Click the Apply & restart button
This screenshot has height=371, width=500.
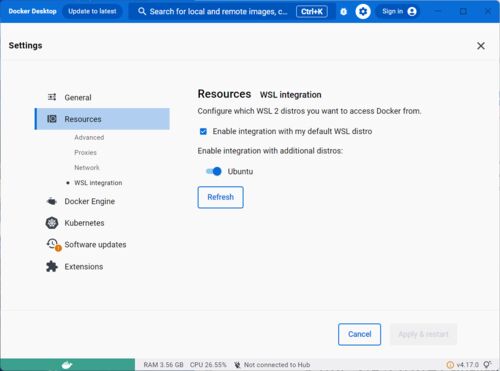pyautogui.click(x=423, y=334)
